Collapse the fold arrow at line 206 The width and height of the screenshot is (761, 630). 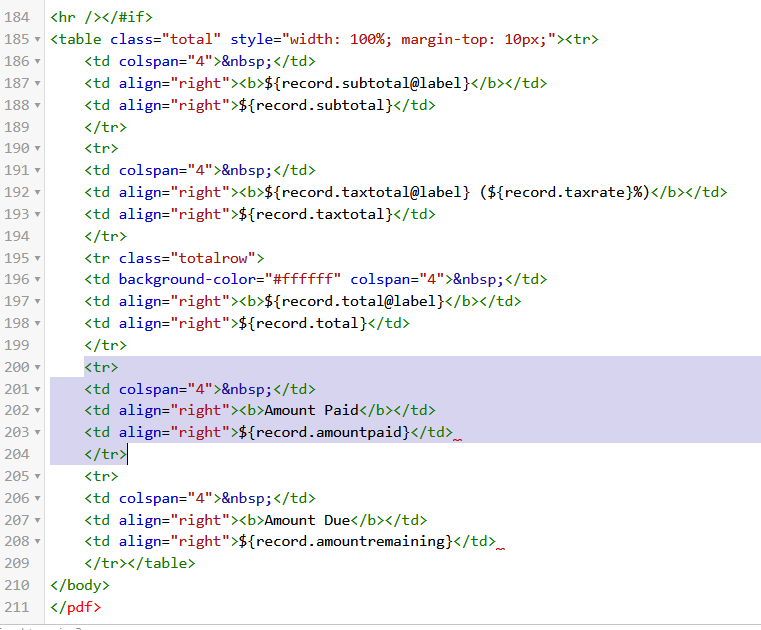coord(37,498)
